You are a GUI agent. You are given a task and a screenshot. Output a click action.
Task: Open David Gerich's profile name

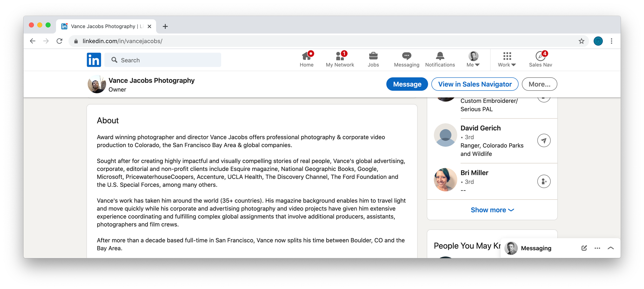click(x=480, y=128)
